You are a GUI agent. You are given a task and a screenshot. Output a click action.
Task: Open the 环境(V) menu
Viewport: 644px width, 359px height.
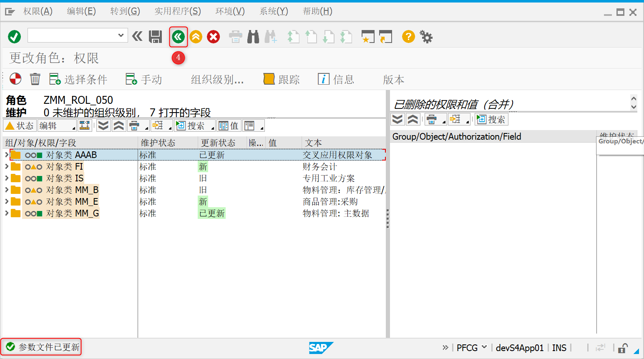pos(230,11)
